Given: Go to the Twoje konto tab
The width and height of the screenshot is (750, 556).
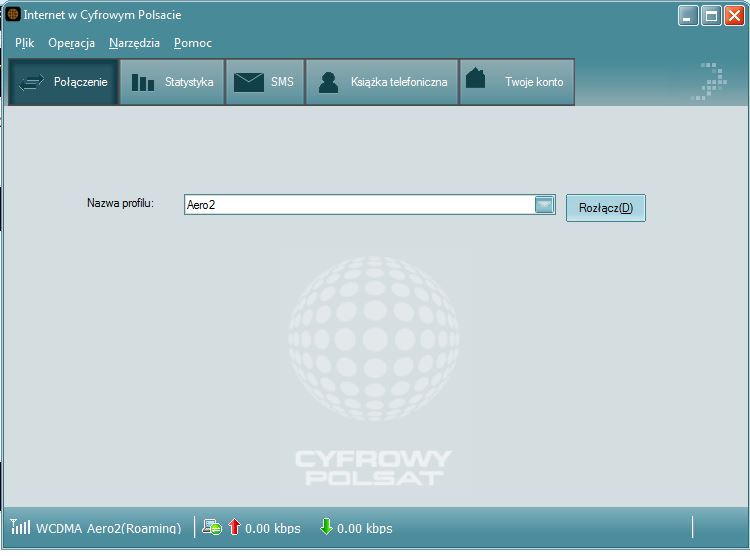Looking at the screenshot, I should 517,82.
